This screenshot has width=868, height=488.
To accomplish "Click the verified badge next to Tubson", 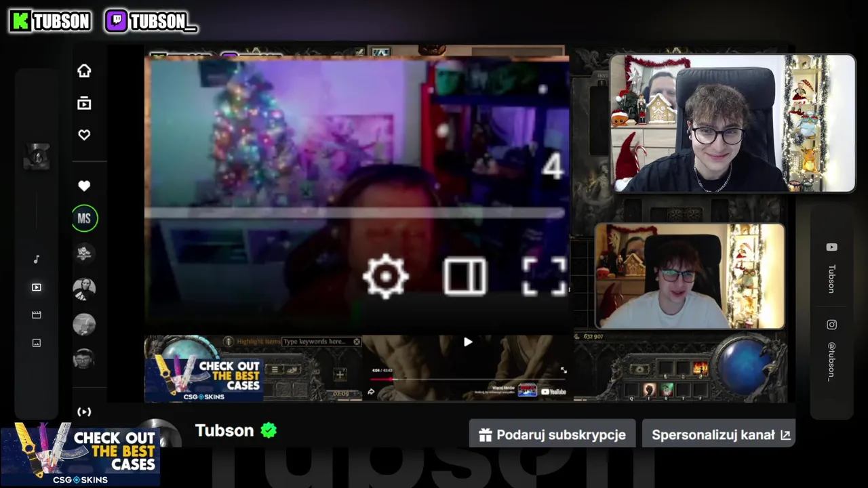I will pos(269,430).
